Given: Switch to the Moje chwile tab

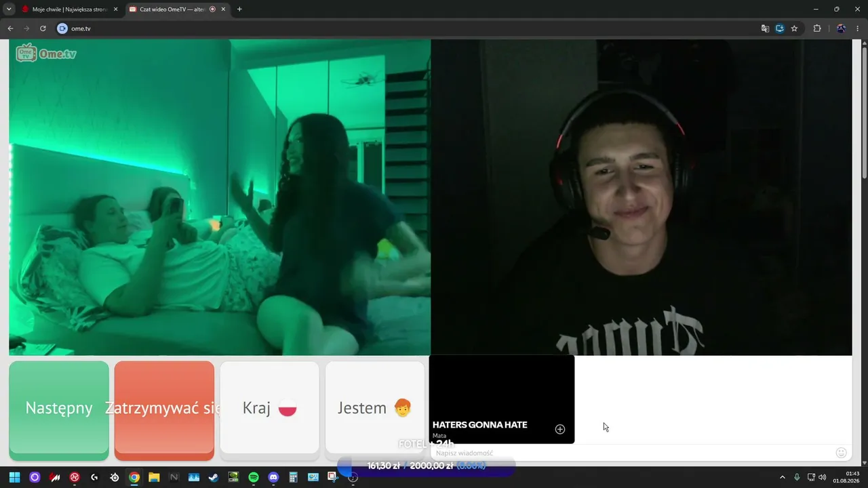Looking at the screenshot, I should click(70, 9).
